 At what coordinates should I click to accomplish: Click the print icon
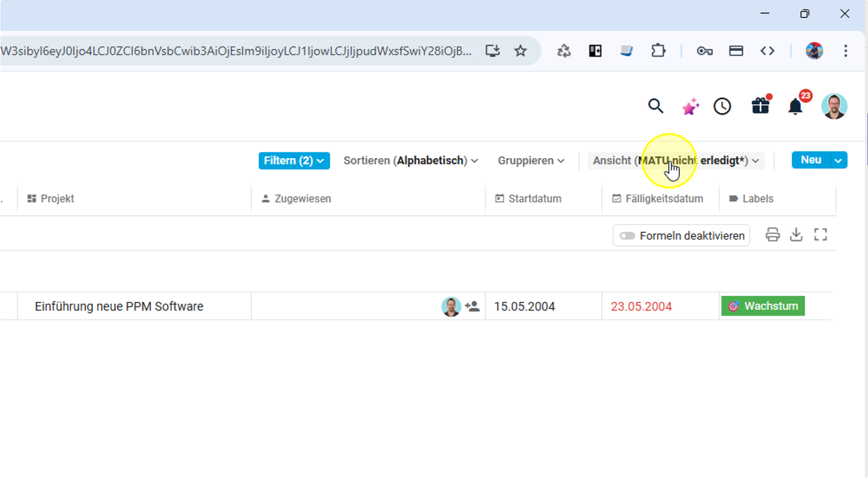pyautogui.click(x=772, y=235)
